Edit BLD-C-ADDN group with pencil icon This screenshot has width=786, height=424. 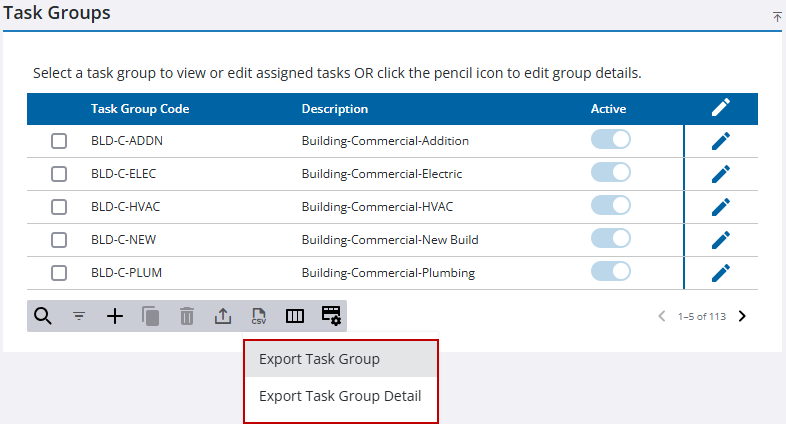pos(721,141)
